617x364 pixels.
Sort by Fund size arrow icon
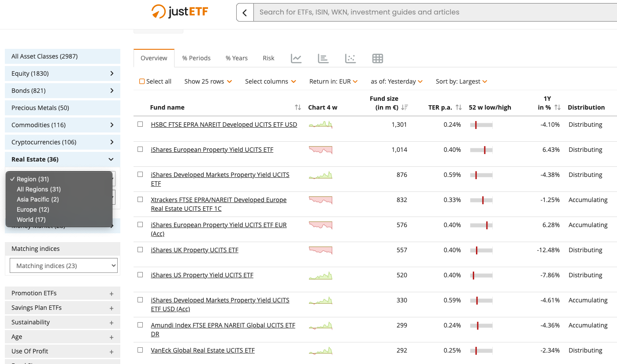tap(405, 107)
